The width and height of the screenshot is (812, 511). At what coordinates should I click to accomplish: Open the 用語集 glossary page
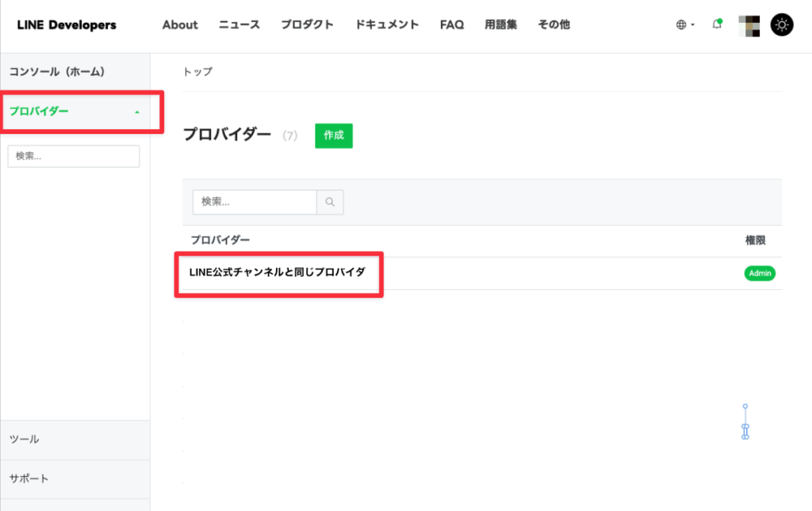(x=500, y=25)
